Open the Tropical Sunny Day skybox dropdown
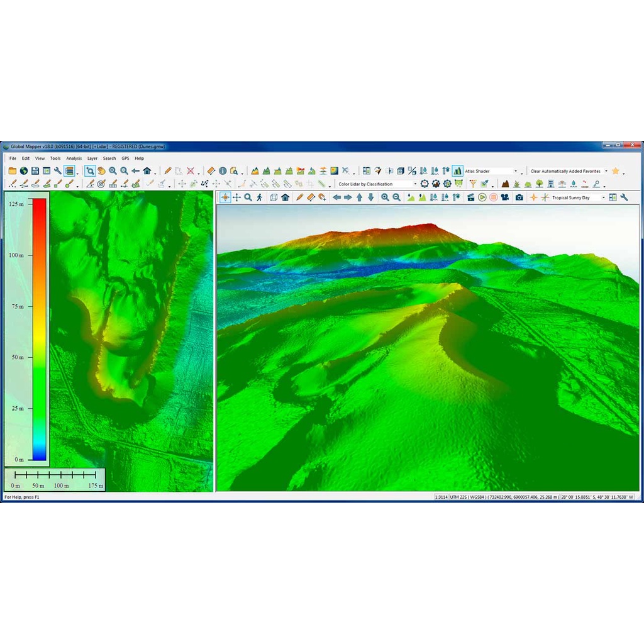 coord(603,197)
